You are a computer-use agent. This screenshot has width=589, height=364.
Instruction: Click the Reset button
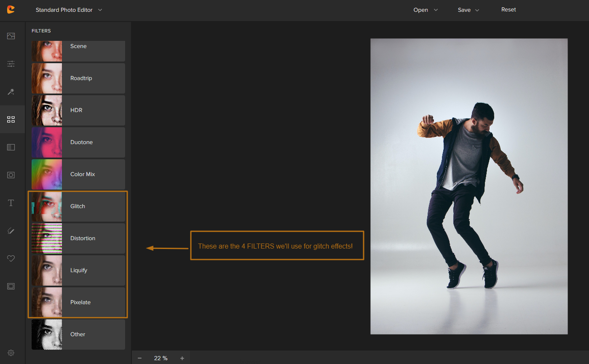509,10
